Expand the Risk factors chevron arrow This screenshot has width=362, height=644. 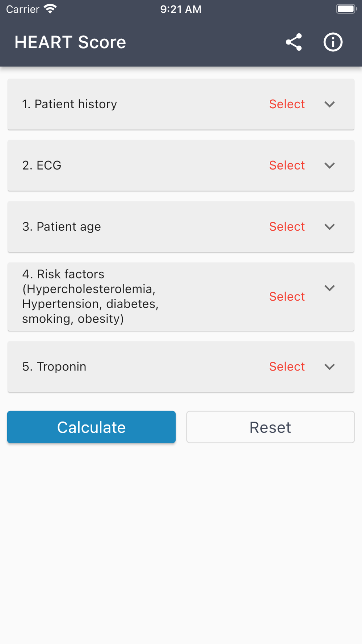tap(329, 288)
